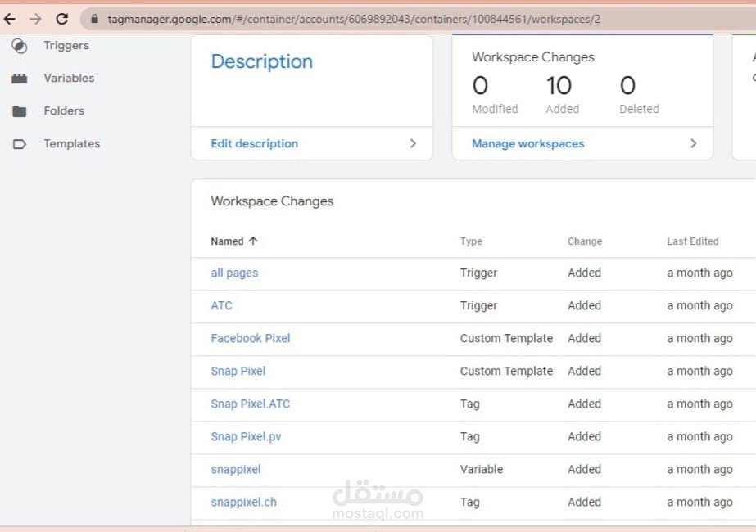Click the Variables brick icon

[20, 79]
